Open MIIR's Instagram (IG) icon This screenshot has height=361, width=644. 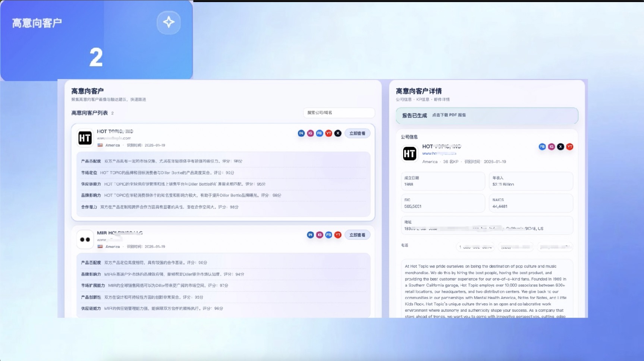coord(320,235)
